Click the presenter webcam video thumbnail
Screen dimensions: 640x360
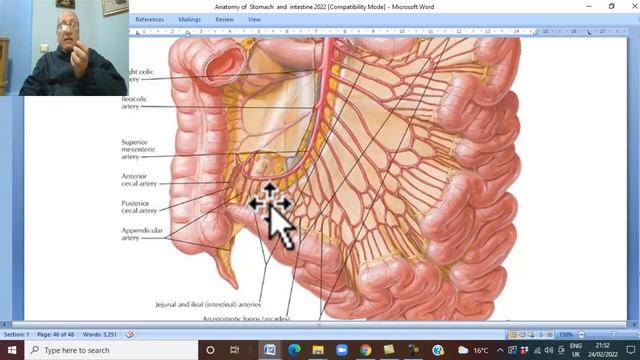click(64, 48)
